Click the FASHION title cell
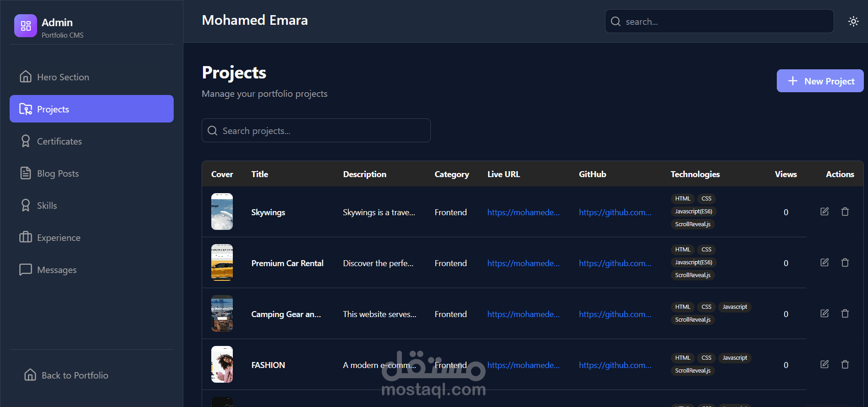 click(268, 365)
